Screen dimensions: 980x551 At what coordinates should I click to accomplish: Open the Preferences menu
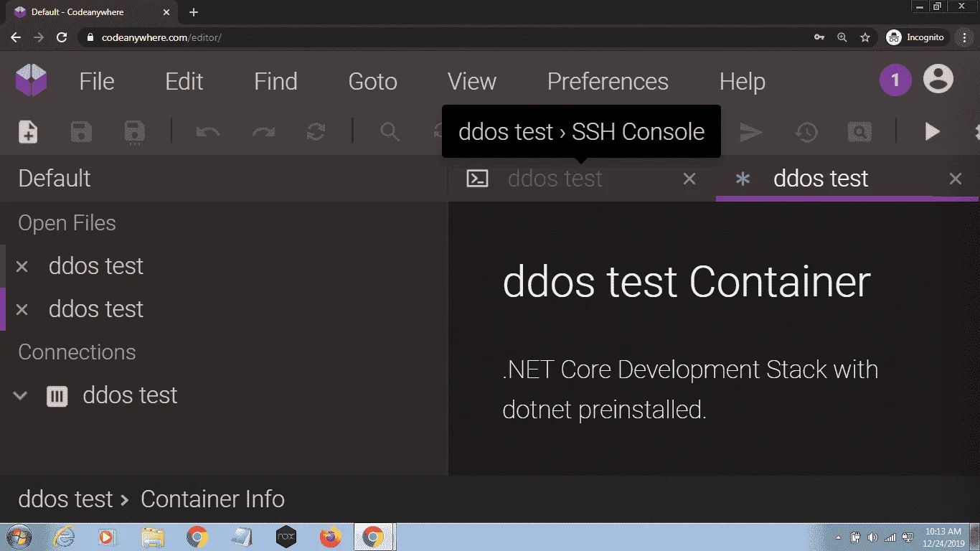608,82
